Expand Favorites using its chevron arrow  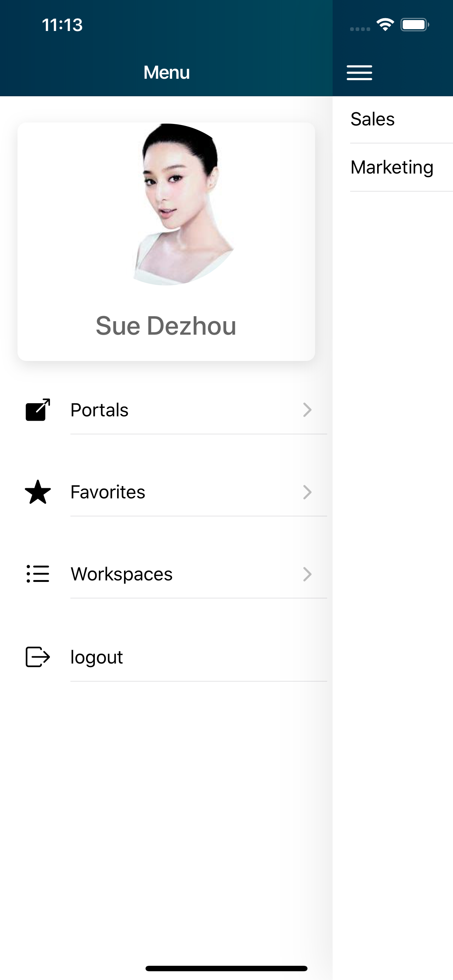[307, 492]
